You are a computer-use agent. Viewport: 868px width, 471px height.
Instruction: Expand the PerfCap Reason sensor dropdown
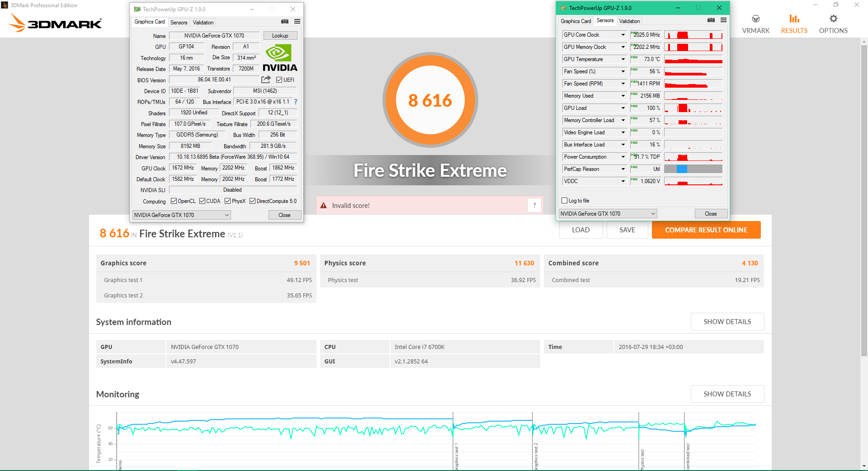pos(623,169)
